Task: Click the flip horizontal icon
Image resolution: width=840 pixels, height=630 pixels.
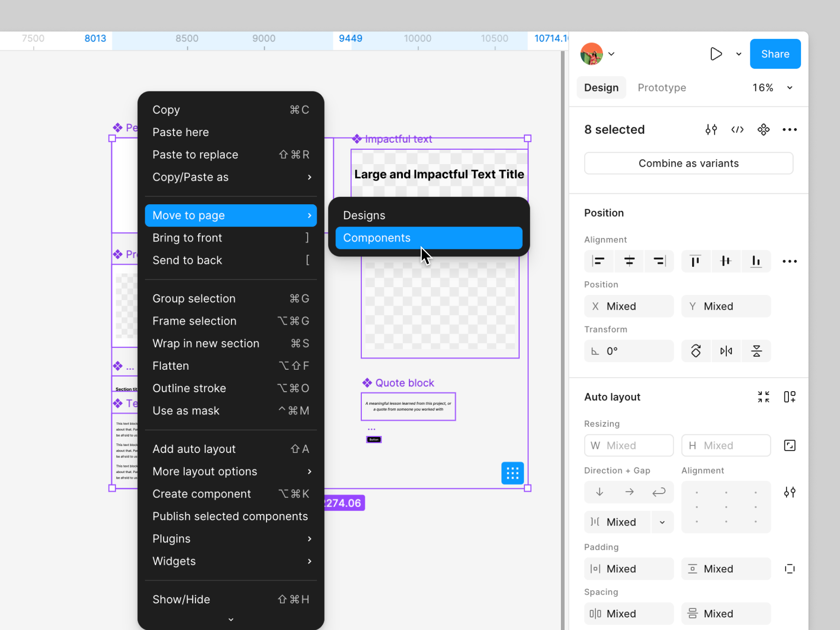Action: (x=726, y=351)
